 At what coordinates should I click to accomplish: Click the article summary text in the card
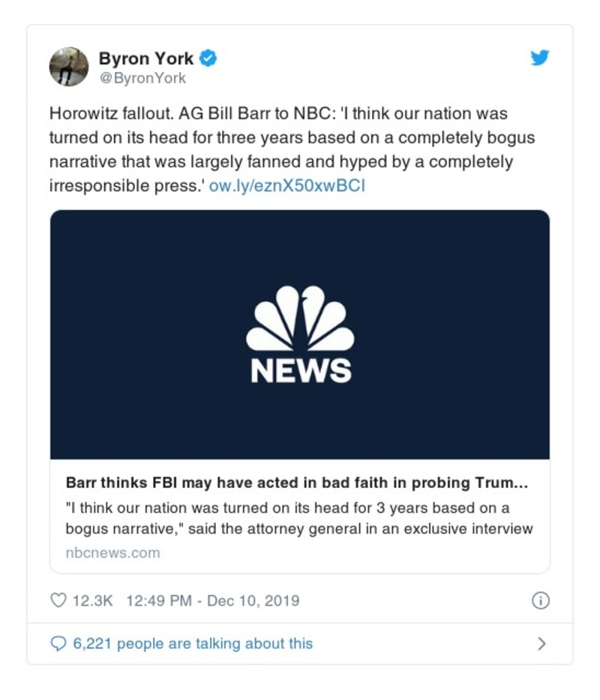coord(298,518)
